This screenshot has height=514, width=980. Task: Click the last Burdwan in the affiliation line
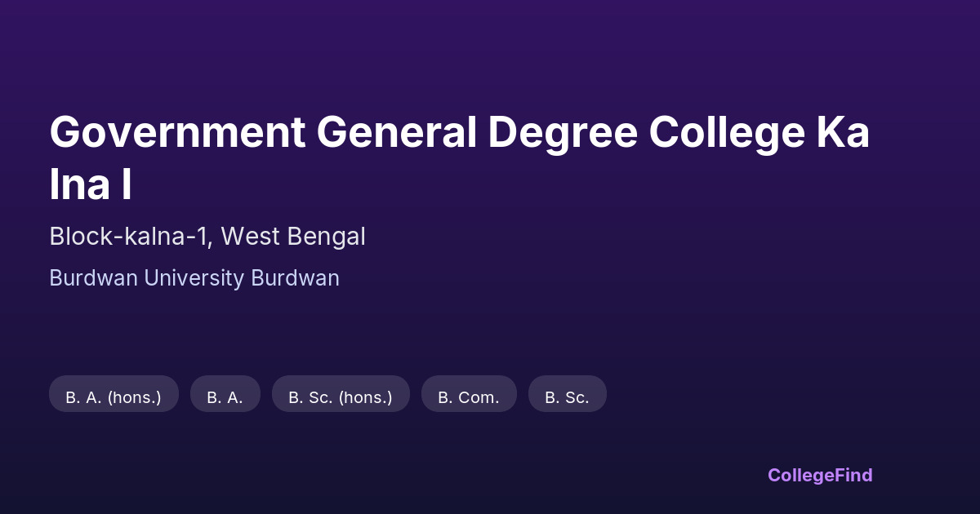tap(295, 278)
